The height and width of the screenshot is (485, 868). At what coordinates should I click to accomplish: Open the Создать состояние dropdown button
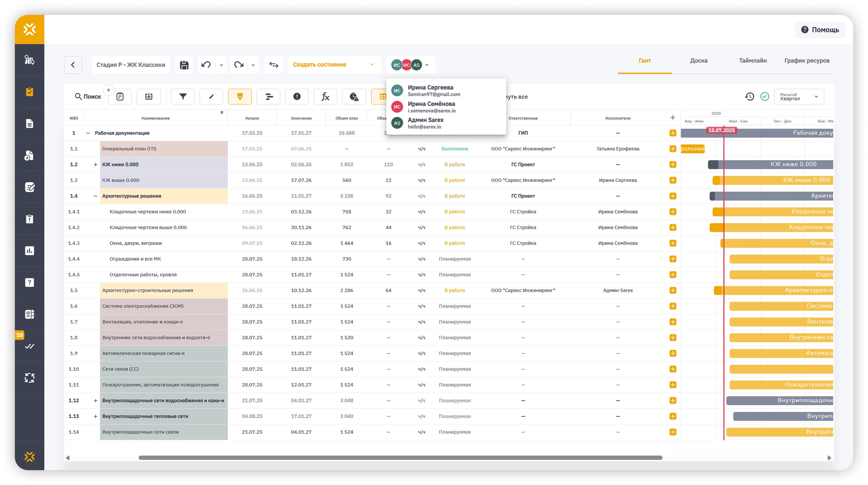334,65
